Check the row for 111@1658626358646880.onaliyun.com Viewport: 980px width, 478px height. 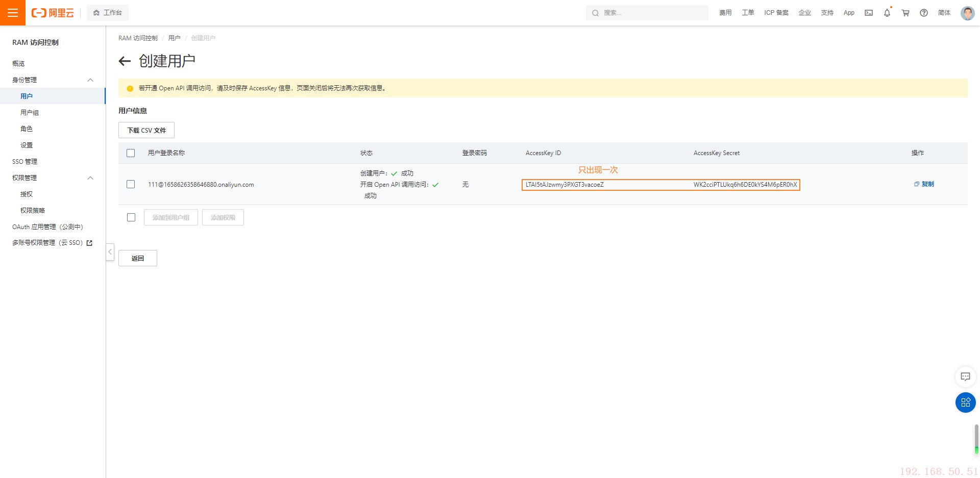131,184
